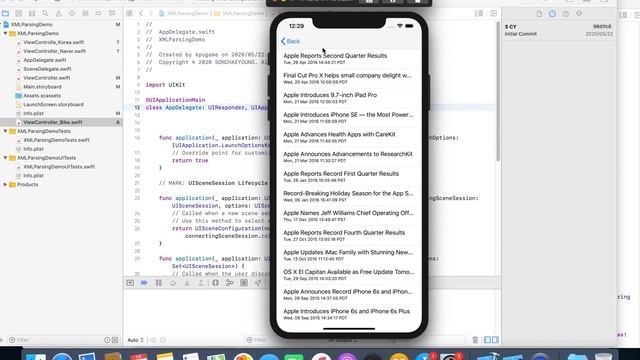The image size is (640, 360).
Task: Tap 'OS X El Capitan Available' row
Action: [349, 275]
